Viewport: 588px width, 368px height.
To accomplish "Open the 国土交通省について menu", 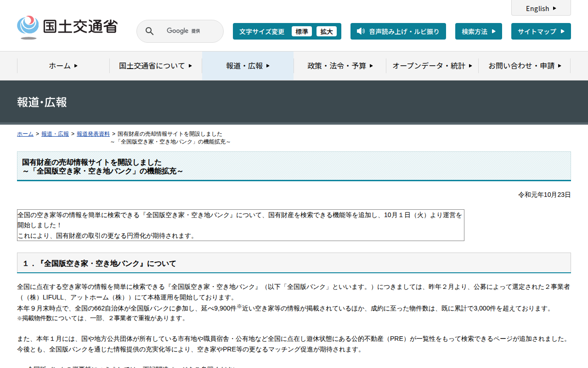I will pos(156,66).
